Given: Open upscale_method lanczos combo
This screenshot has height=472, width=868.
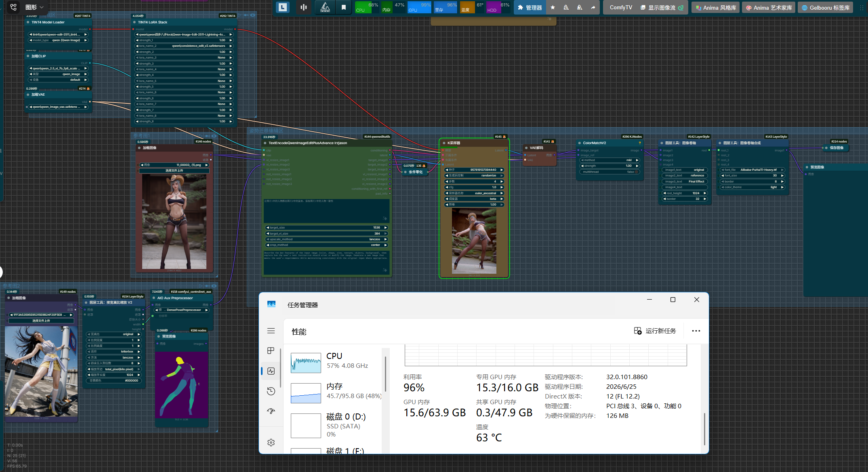Looking at the screenshot, I should point(326,239).
